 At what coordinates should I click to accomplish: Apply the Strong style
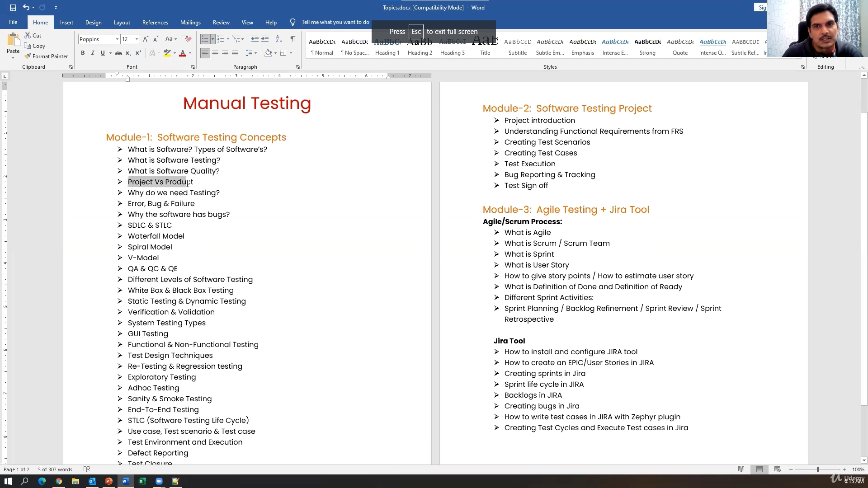(x=648, y=47)
